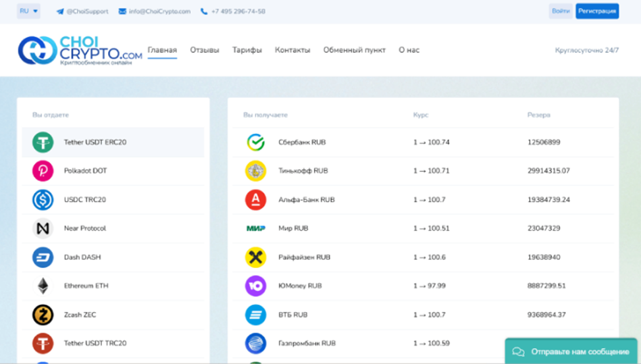Click the Dash DASH label
The width and height of the screenshot is (641, 364).
pos(82,257)
